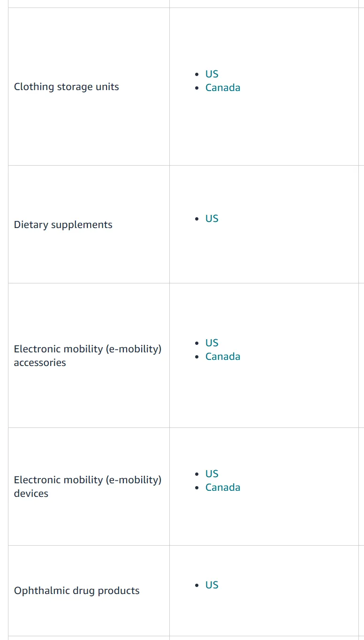364x640 pixels.
Task: Open the Canada link for Clothing storage units
Action: click(222, 88)
